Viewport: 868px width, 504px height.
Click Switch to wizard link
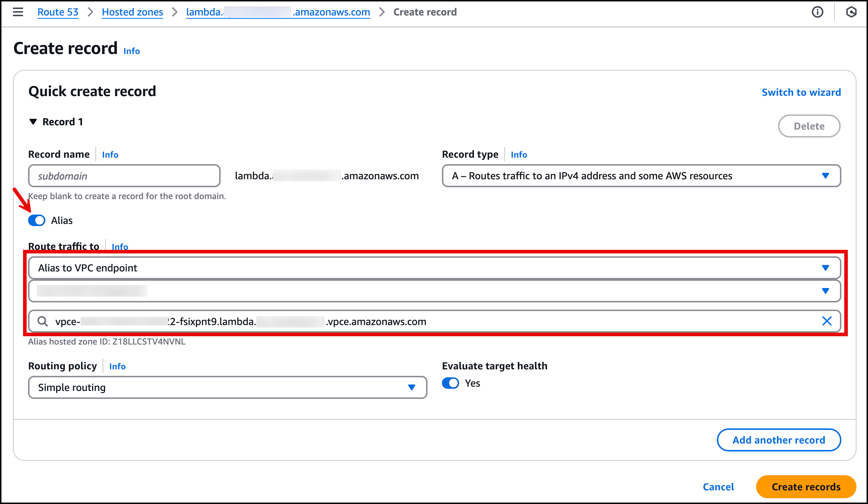click(x=801, y=92)
